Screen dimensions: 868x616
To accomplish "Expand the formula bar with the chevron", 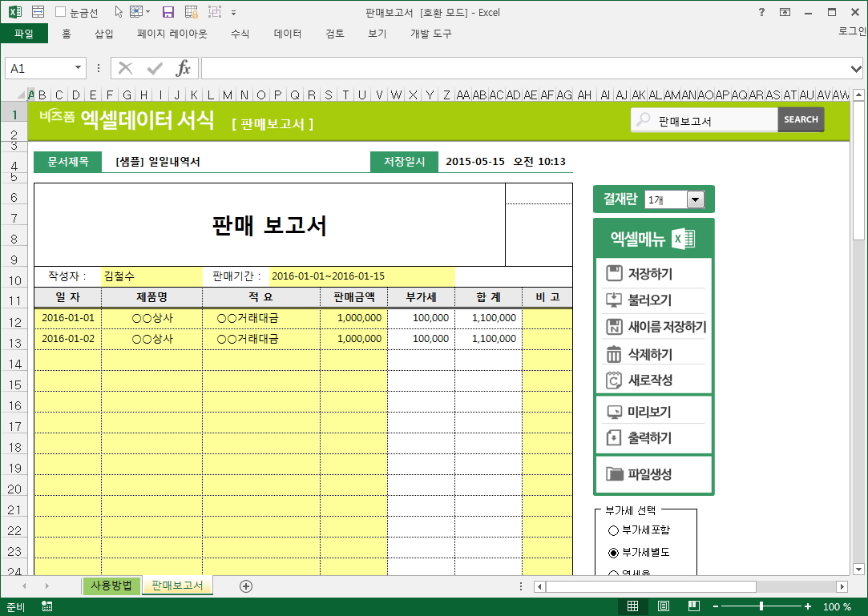I will click(x=855, y=69).
